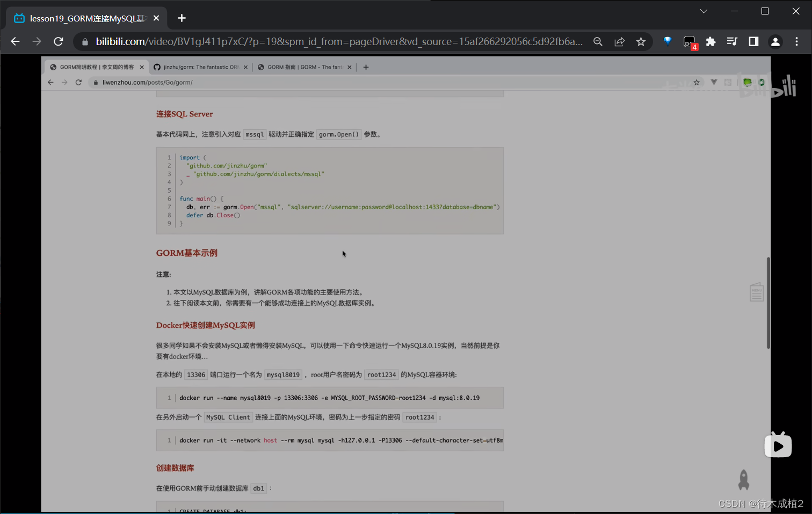Open the blog menu document icon
Screen dimensions: 812x514
(x=757, y=292)
